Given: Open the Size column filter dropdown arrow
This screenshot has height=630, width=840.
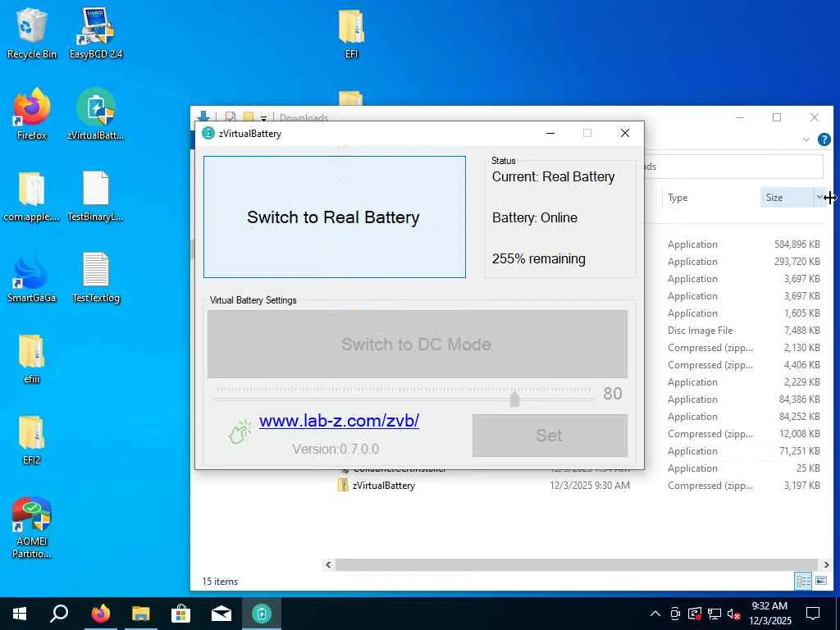Looking at the screenshot, I should pos(819,197).
